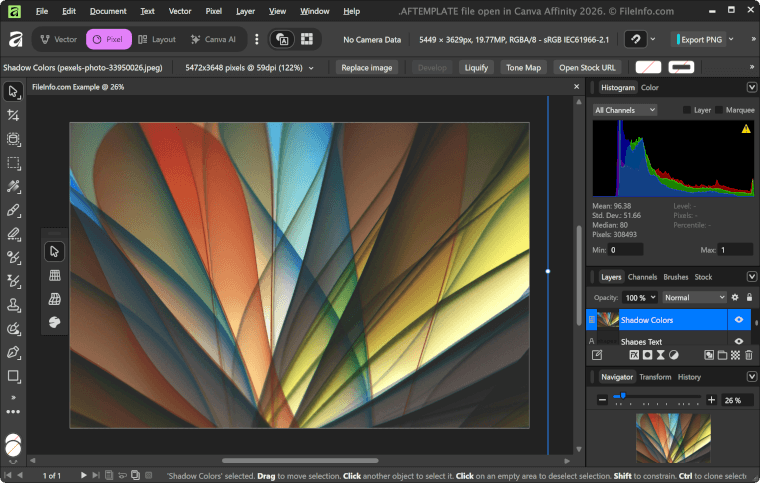Click the stroke swatch in context toolbar
The image size is (760, 483).
[681, 67]
